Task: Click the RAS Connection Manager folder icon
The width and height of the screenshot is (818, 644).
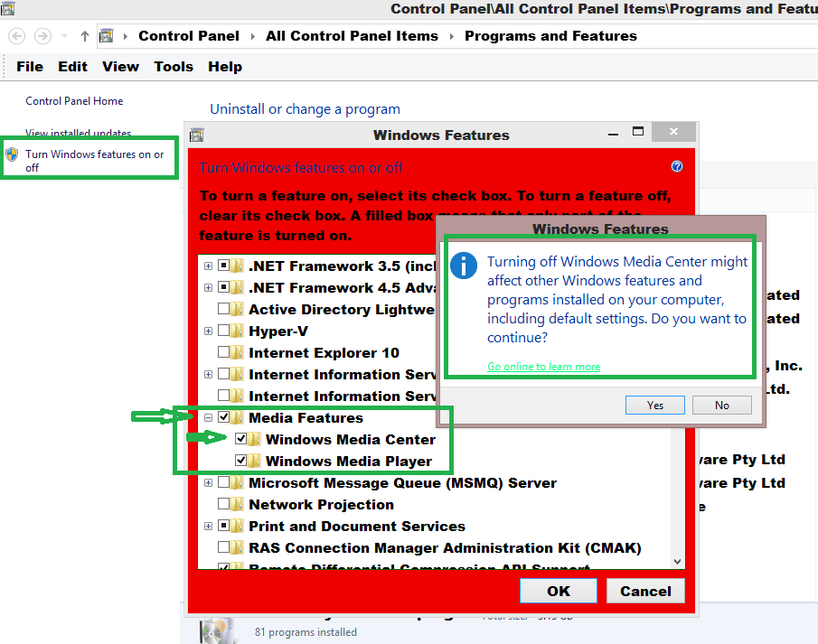Action: pos(238,547)
